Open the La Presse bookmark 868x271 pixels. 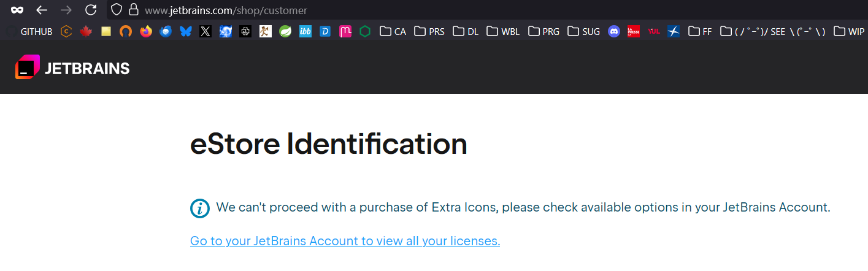coord(634,31)
